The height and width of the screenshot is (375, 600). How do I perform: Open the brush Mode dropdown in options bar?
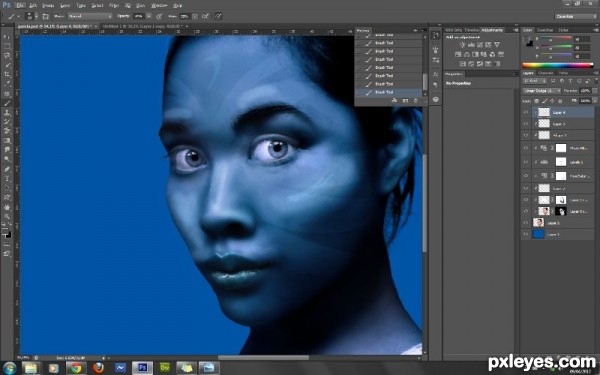click(90, 16)
